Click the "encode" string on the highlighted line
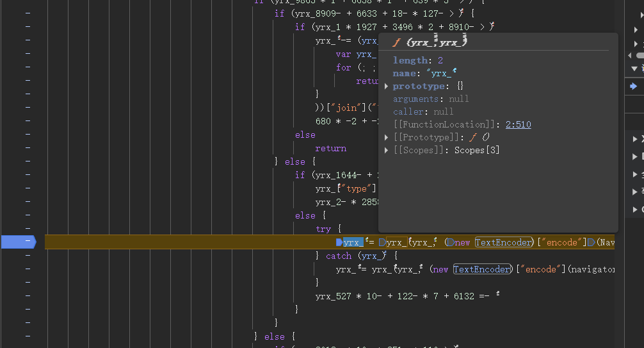The image size is (644, 348). (562, 243)
